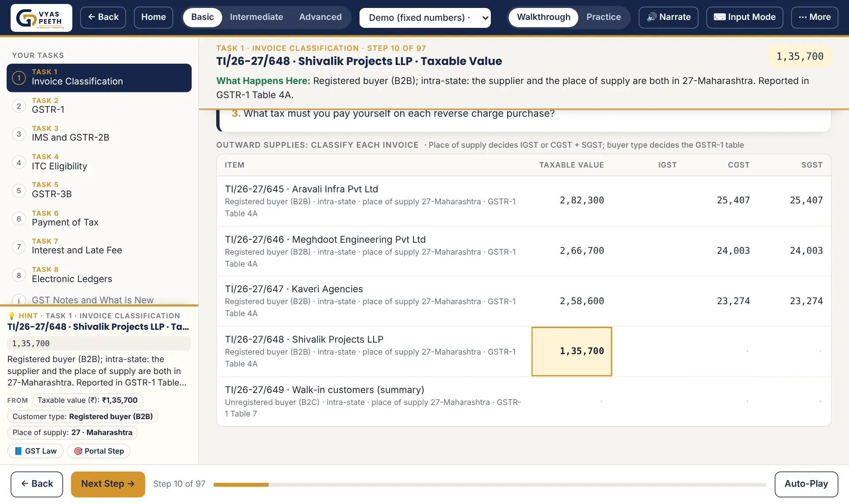Select the Advanced level toggle

320,17
